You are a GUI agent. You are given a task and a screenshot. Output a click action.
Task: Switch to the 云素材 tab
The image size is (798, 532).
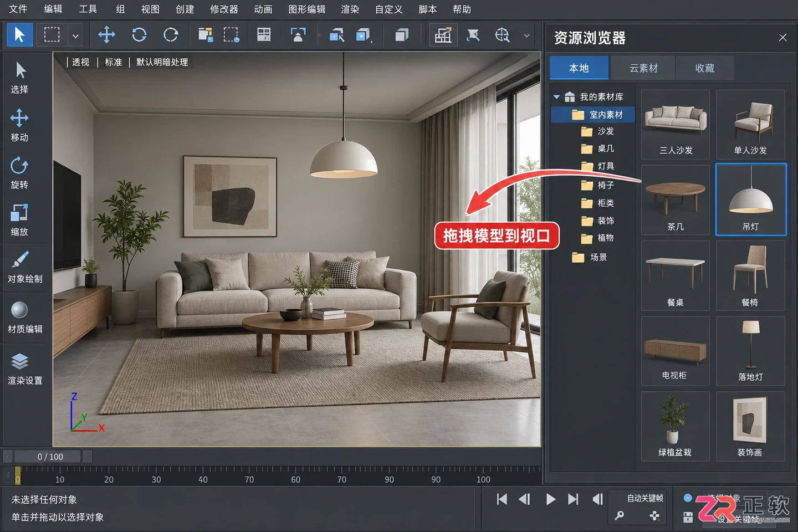tap(643, 68)
